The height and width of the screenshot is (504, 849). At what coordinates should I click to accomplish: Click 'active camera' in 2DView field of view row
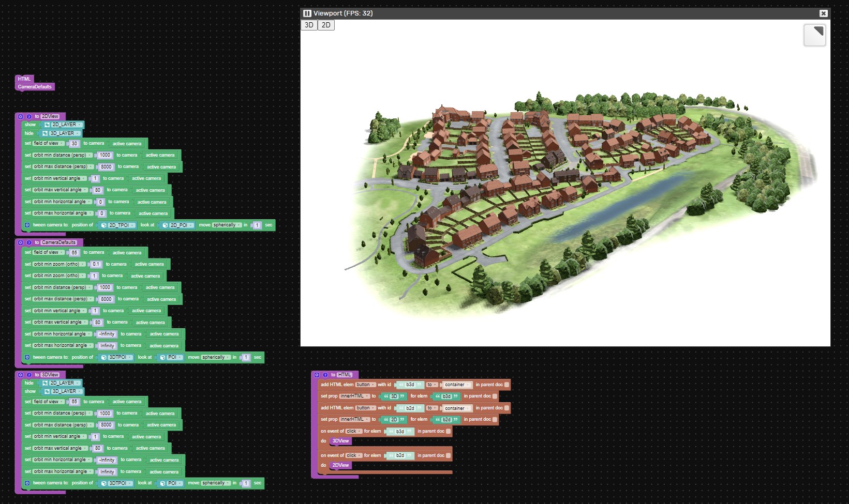click(127, 144)
